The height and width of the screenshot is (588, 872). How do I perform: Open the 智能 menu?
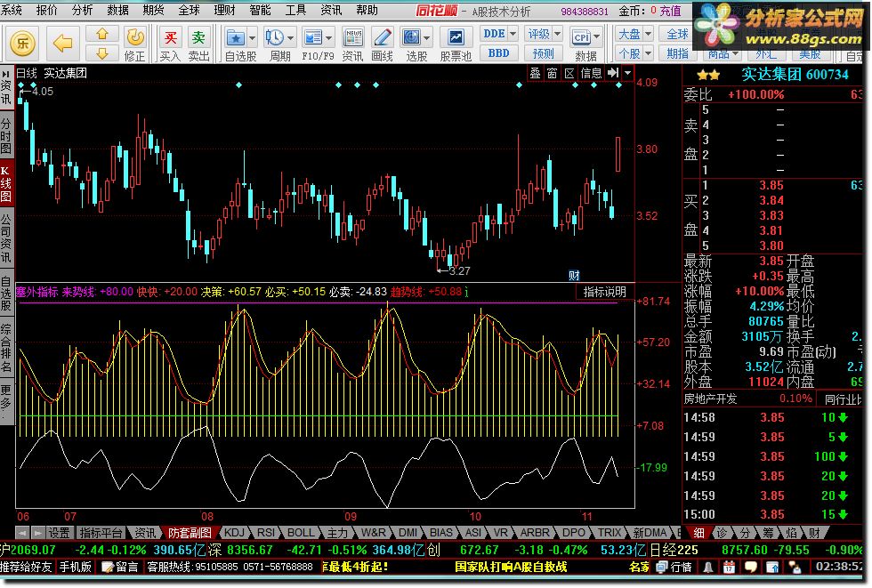coord(260,10)
